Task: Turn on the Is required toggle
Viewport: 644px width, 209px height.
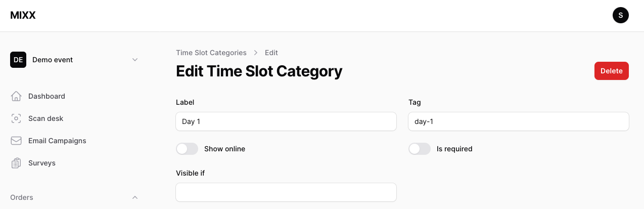Action: tap(420, 149)
